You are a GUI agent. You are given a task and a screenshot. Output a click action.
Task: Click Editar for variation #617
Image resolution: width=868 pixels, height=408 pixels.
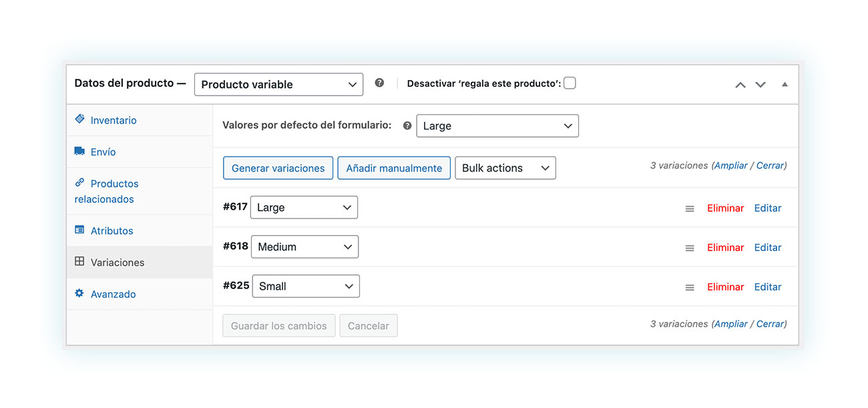(768, 208)
